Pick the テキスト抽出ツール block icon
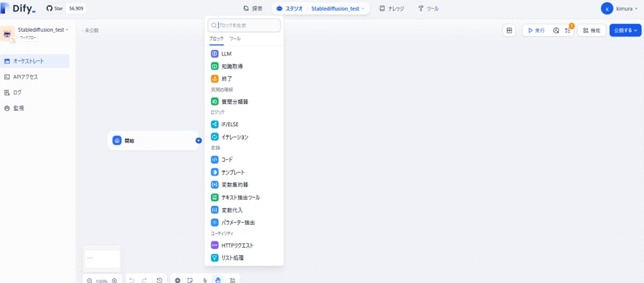Screen dimensions: 644x283 (215, 197)
